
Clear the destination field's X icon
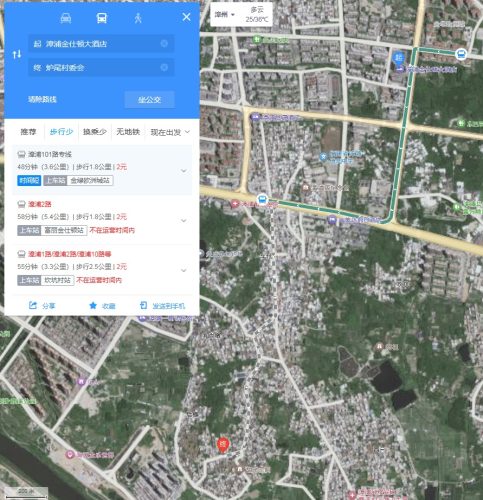click(x=164, y=67)
